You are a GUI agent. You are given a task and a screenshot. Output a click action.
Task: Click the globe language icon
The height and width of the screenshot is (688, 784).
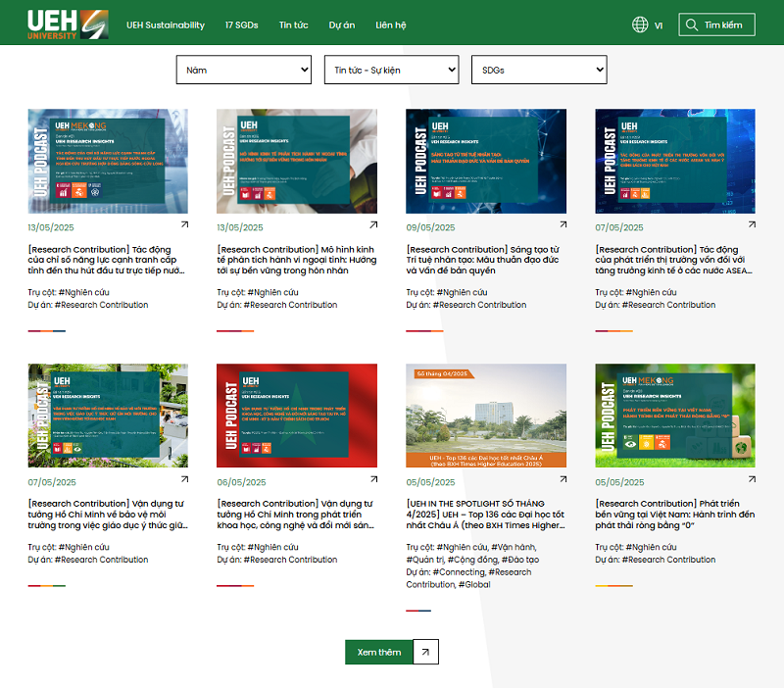tap(640, 25)
